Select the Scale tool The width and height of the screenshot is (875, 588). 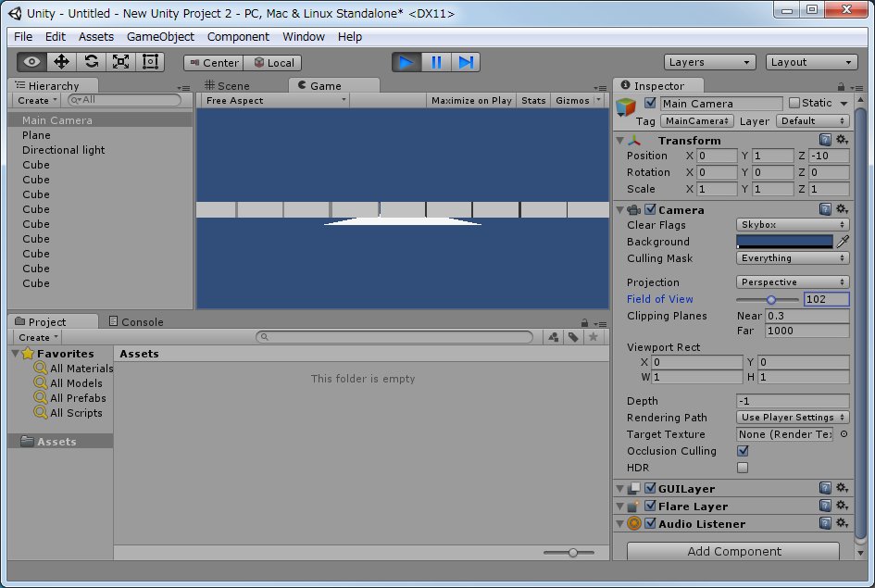[120, 62]
